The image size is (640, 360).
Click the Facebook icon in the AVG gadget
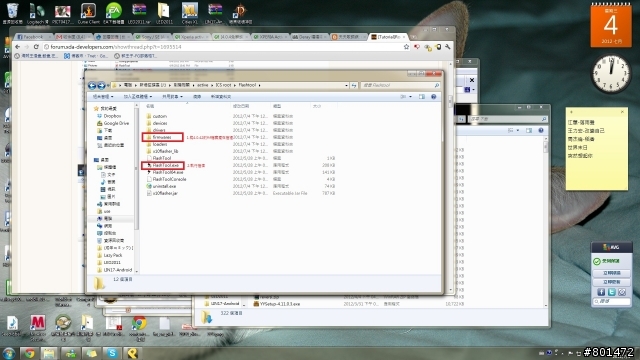point(601,292)
